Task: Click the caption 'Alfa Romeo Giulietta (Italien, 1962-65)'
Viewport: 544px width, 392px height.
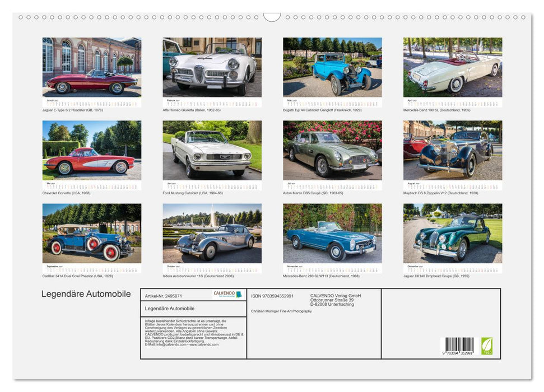Action: (x=192, y=110)
